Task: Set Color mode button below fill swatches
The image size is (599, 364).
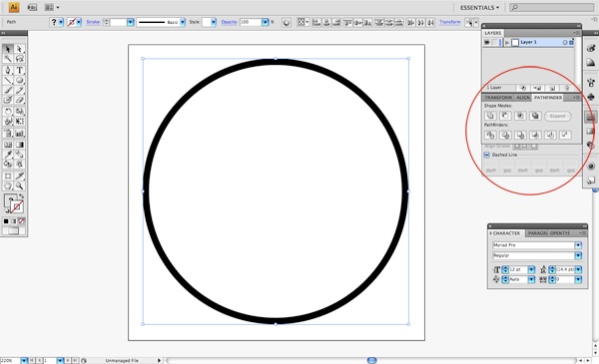Action: coord(6,221)
